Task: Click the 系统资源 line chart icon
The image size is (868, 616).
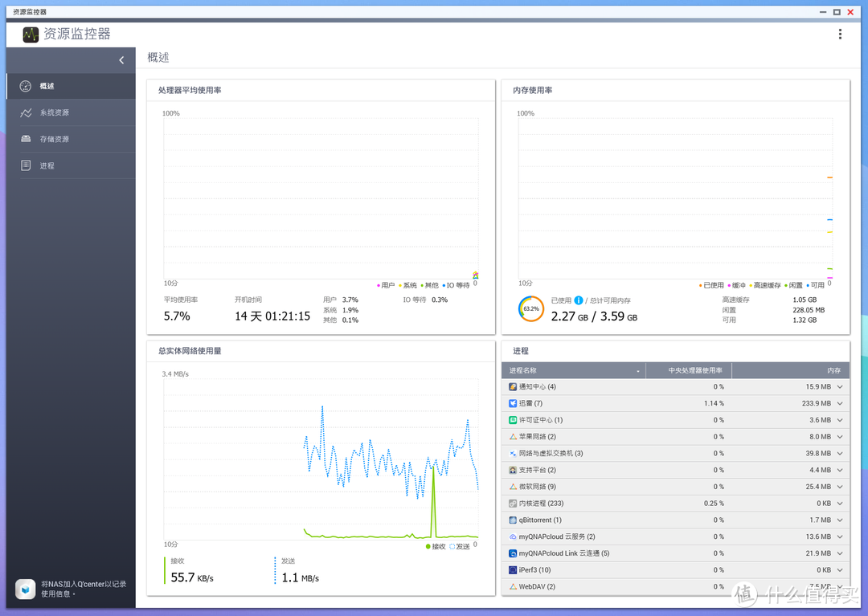Action: [x=26, y=112]
